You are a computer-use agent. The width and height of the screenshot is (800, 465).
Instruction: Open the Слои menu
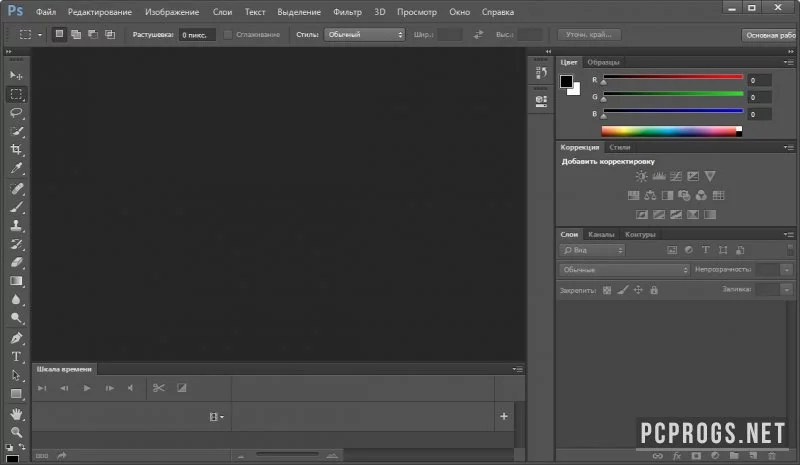[222, 12]
